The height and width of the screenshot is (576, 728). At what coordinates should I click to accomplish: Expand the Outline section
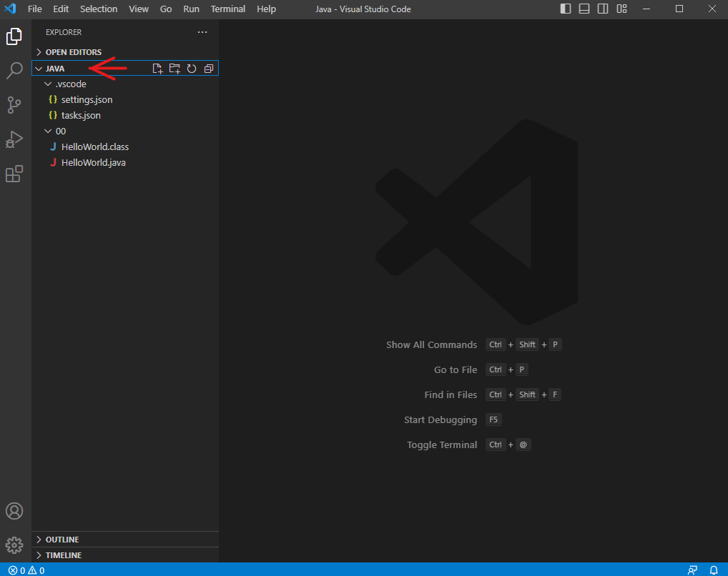click(62, 540)
